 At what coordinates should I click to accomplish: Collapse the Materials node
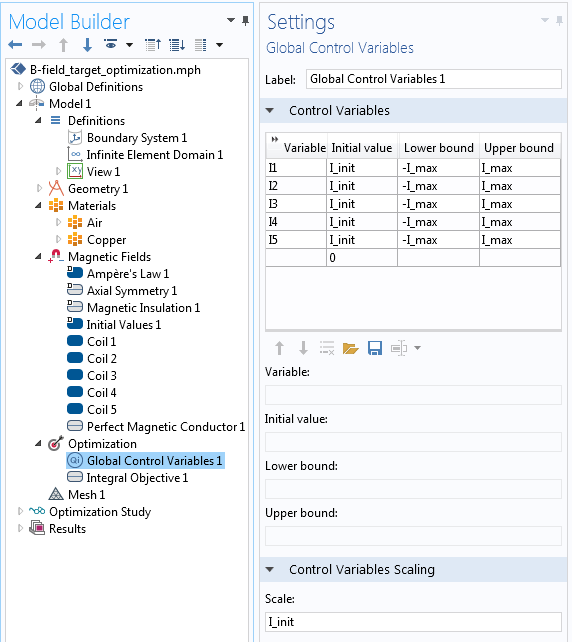[x=38, y=206]
